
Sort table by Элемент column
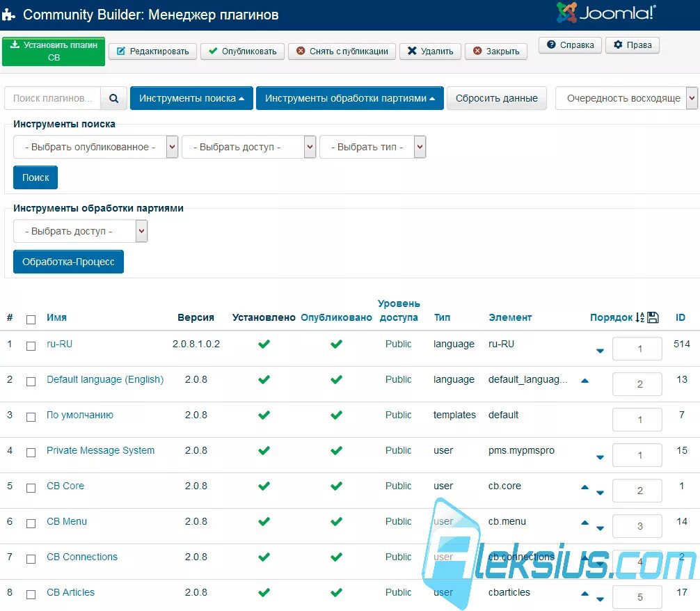pyautogui.click(x=510, y=317)
